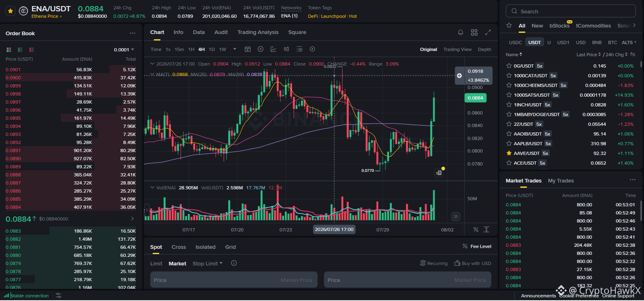The width and height of the screenshot is (644, 301).
Task: Open the connection settings sliders icon
Action: tap(59, 296)
